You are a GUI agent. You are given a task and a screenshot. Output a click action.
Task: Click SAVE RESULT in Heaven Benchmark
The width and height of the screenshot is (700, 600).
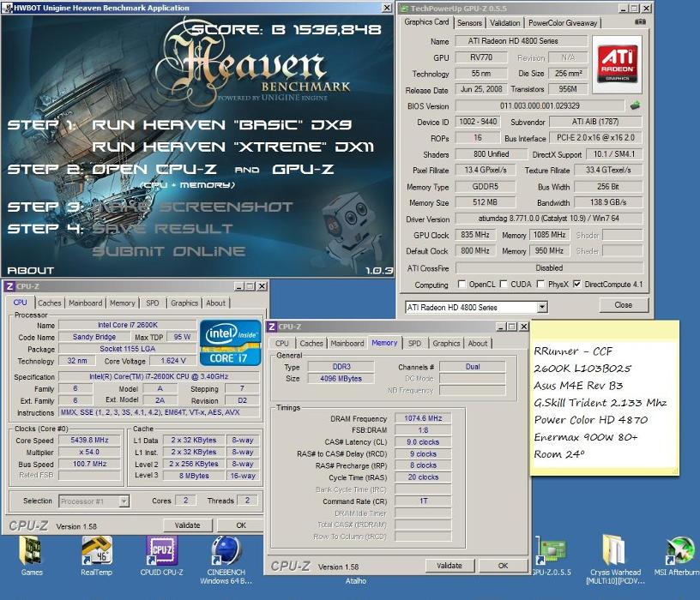(x=162, y=229)
